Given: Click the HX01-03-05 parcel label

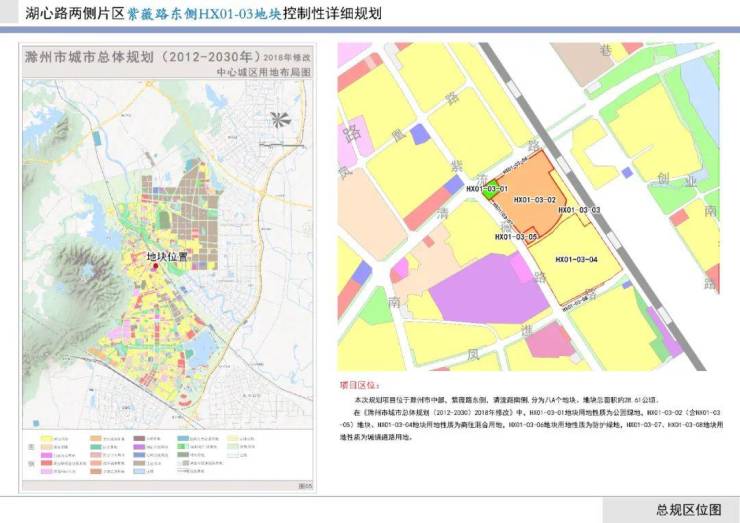Looking at the screenshot, I should pyautogui.click(x=516, y=237).
